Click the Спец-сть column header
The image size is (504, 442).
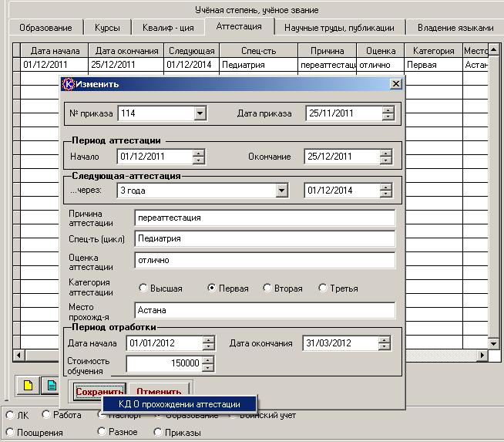[258, 51]
